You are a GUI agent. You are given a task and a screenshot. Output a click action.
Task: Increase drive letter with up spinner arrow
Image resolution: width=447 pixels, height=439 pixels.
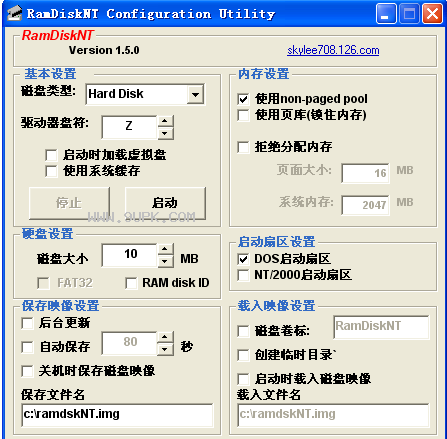coord(165,121)
